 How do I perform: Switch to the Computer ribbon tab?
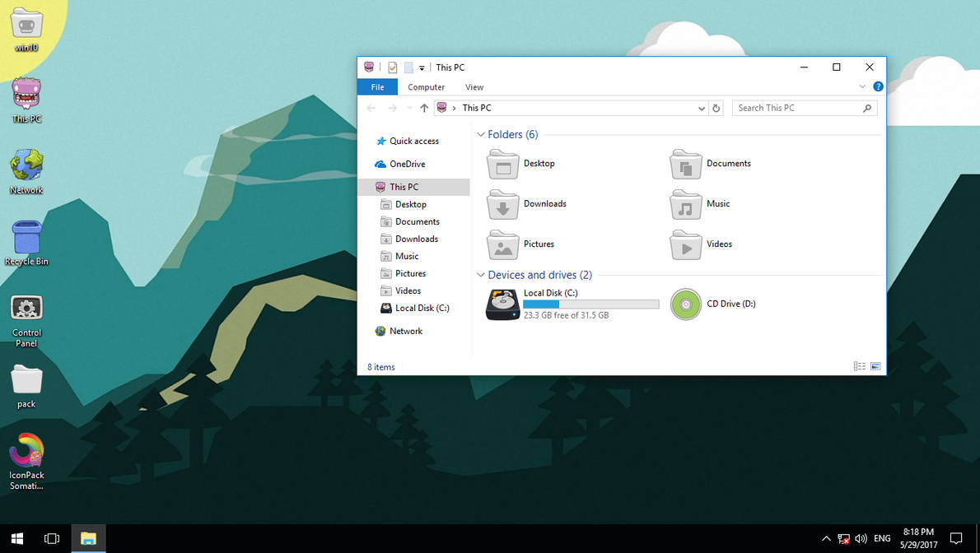(x=426, y=86)
